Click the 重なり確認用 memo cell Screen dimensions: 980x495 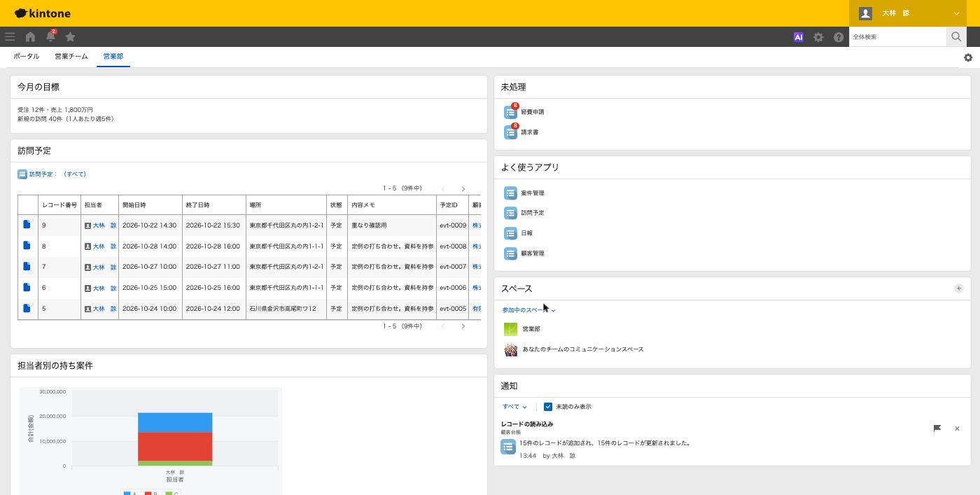click(392, 225)
